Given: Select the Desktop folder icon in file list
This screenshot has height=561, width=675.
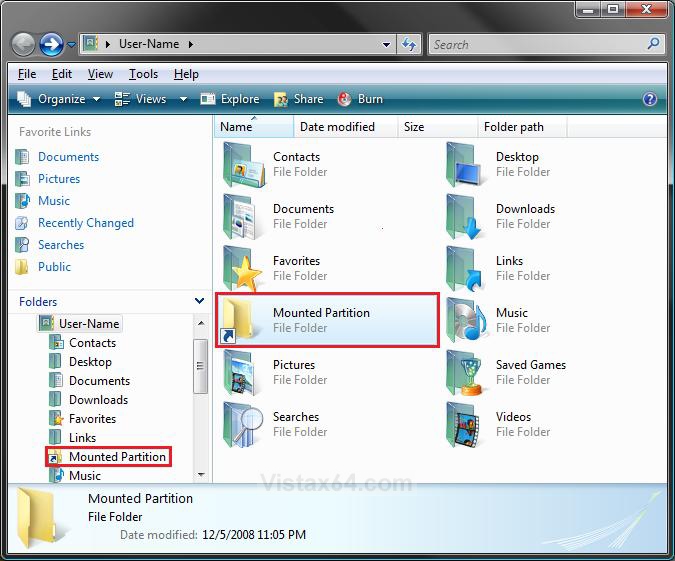Looking at the screenshot, I should coord(464,164).
